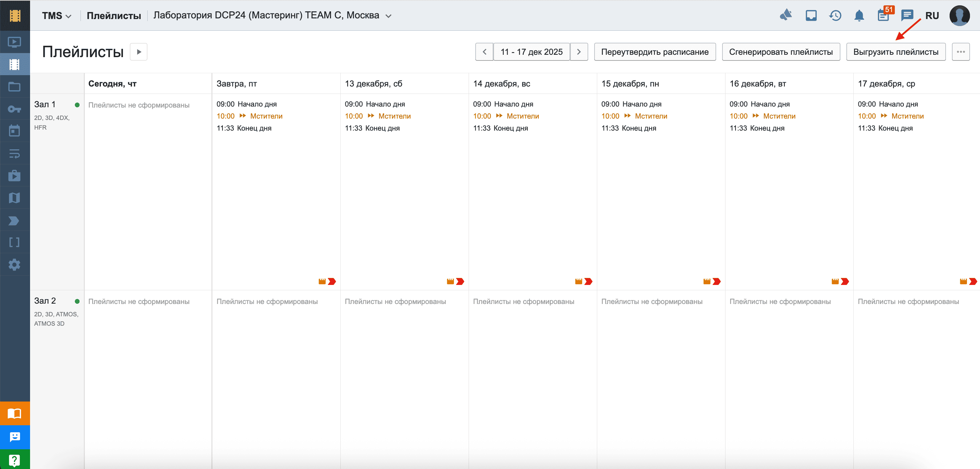Click the green question mark help icon
Image resolution: width=980 pixels, height=469 pixels.
[14, 460]
